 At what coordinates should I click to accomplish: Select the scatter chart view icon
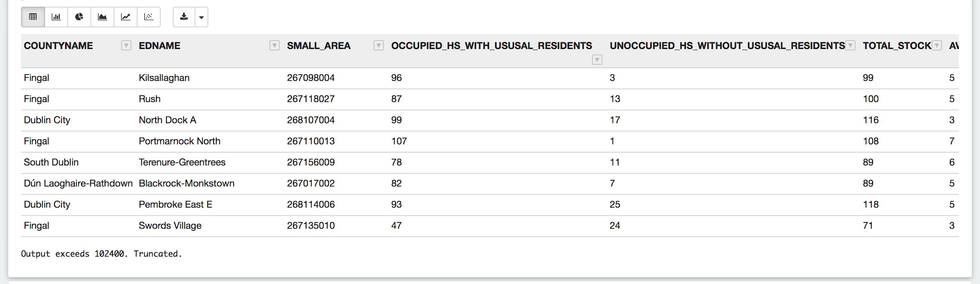(149, 17)
